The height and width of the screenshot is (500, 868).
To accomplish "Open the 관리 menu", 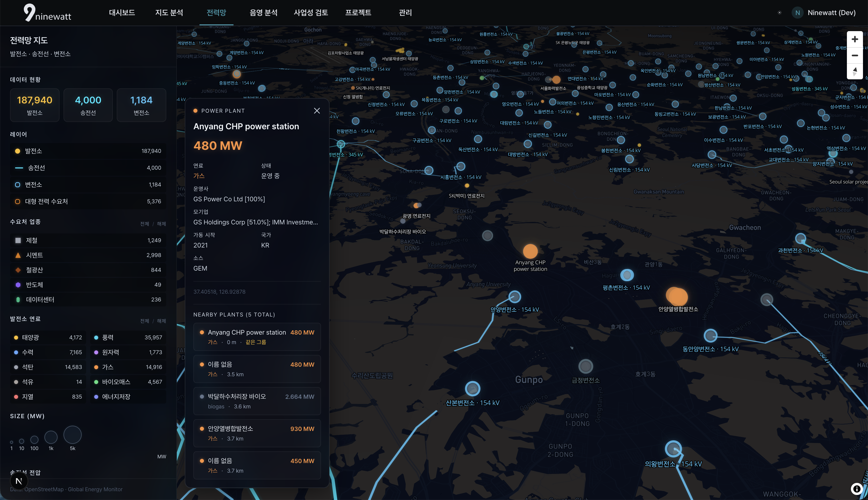I will 405,13.
